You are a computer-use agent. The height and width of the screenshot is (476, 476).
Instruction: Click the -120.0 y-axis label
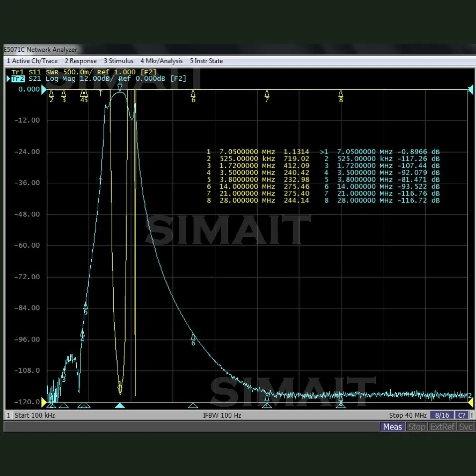(x=27, y=402)
